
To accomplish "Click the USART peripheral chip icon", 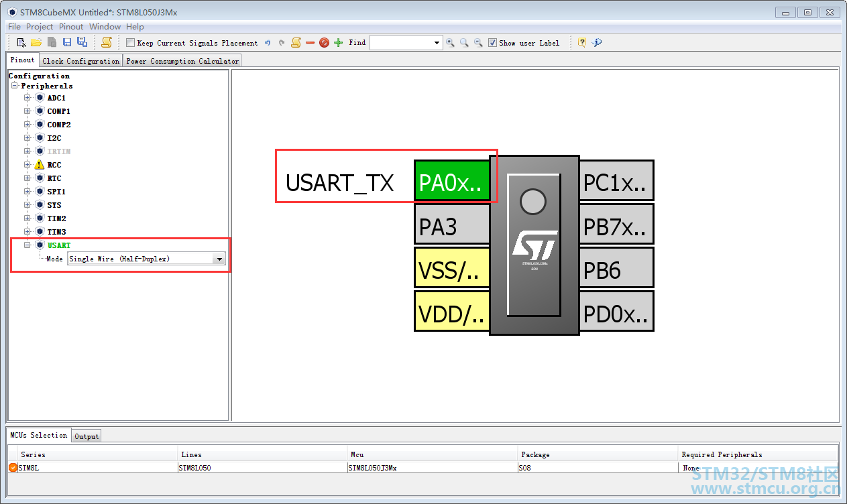I will click(x=40, y=245).
